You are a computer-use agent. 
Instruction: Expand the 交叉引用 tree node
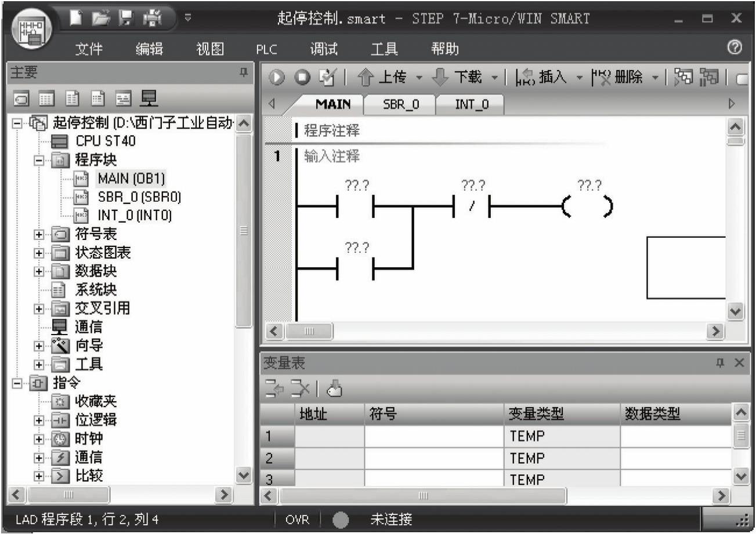tap(39, 309)
